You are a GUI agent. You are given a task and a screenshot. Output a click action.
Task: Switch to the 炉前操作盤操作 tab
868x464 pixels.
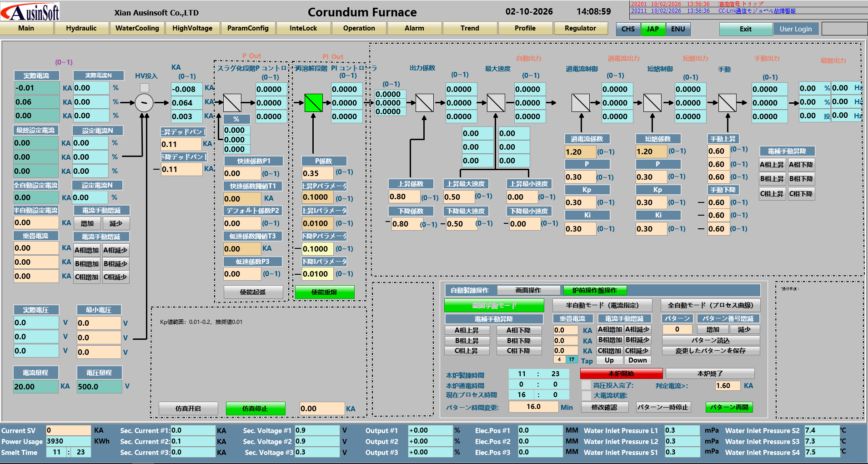(594, 290)
